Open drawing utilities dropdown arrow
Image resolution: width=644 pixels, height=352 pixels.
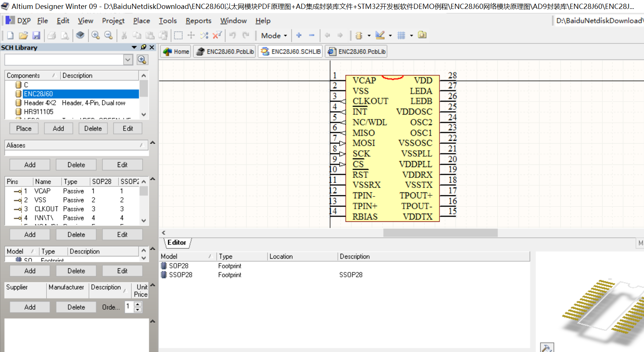[390, 36]
